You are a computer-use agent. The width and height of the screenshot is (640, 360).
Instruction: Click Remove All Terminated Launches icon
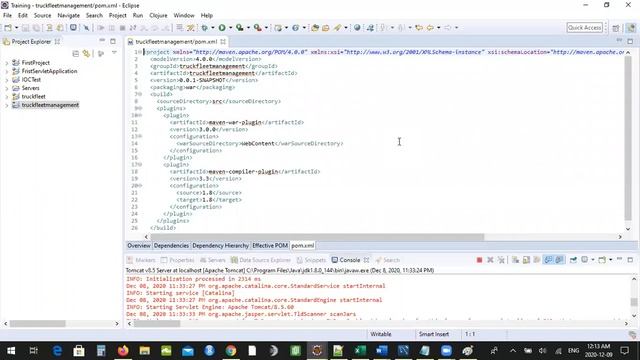pyautogui.click(x=501, y=260)
